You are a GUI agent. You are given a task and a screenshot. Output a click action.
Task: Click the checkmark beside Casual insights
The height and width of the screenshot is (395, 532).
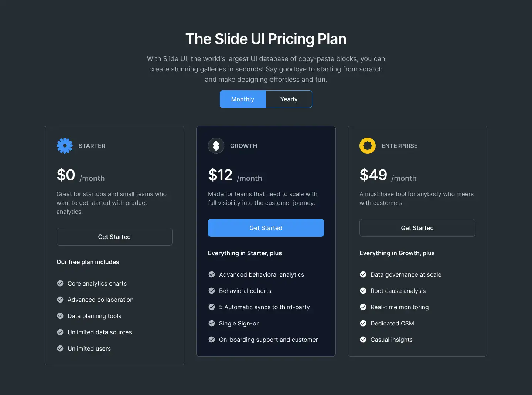click(x=363, y=340)
